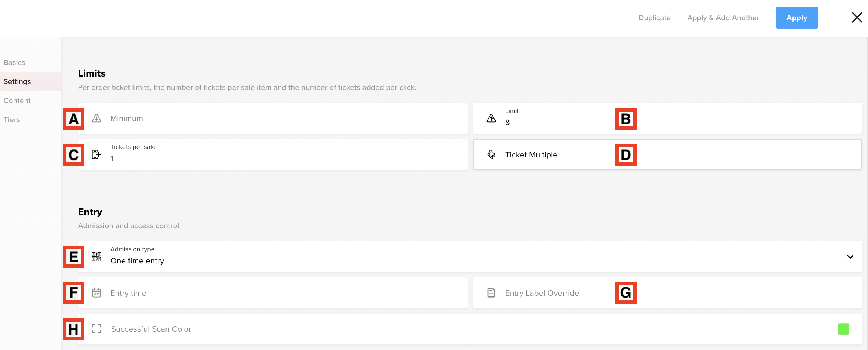
Task: Click Apply & Add Another
Action: [x=723, y=18]
